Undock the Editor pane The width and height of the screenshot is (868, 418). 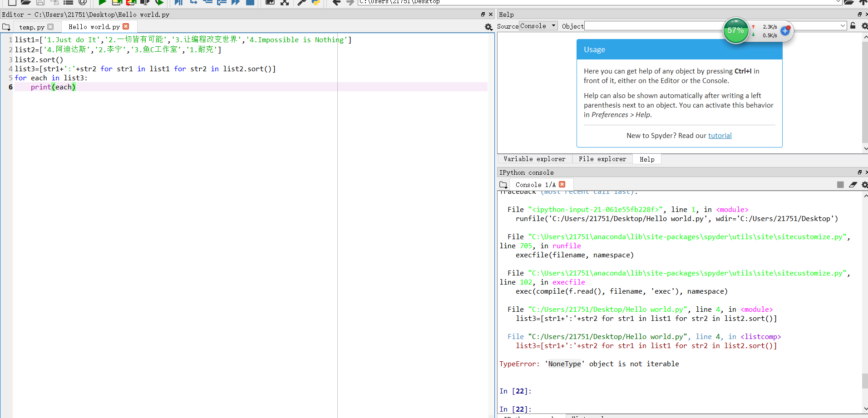(x=483, y=15)
